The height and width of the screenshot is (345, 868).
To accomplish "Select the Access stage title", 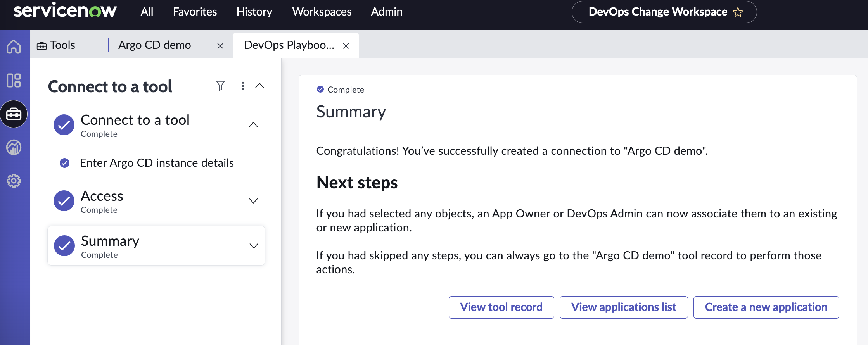I will point(102,196).
